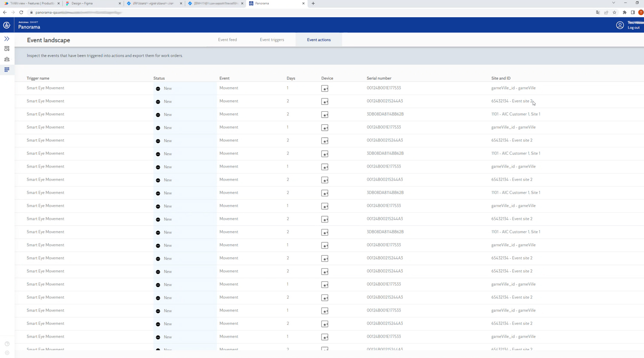Image resolution: width=644 pixels, height=358 pixels.
Task: Select the highlighted grid icon in sidebar
Action: [x=7, y=70]
